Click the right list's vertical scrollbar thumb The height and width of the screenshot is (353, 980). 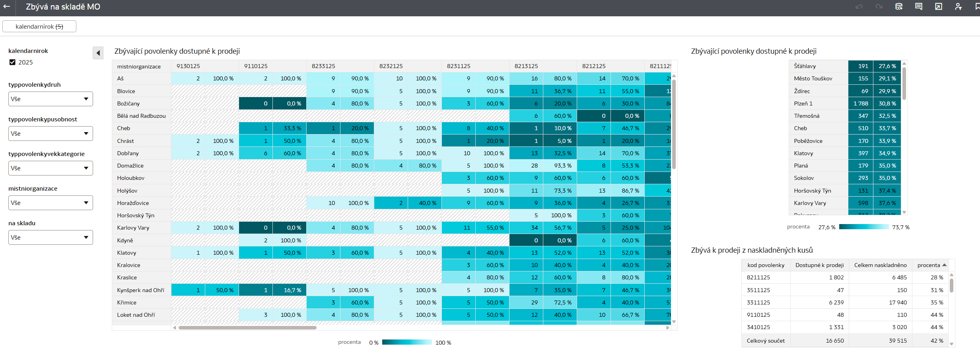pyautogui.click(x=904, y=83)
